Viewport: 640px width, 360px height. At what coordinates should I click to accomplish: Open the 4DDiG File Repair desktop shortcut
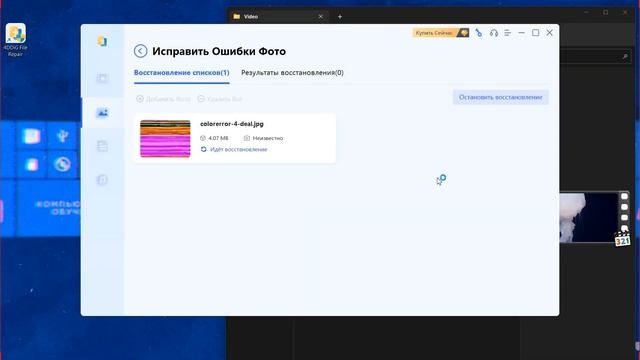pos(16,40)
